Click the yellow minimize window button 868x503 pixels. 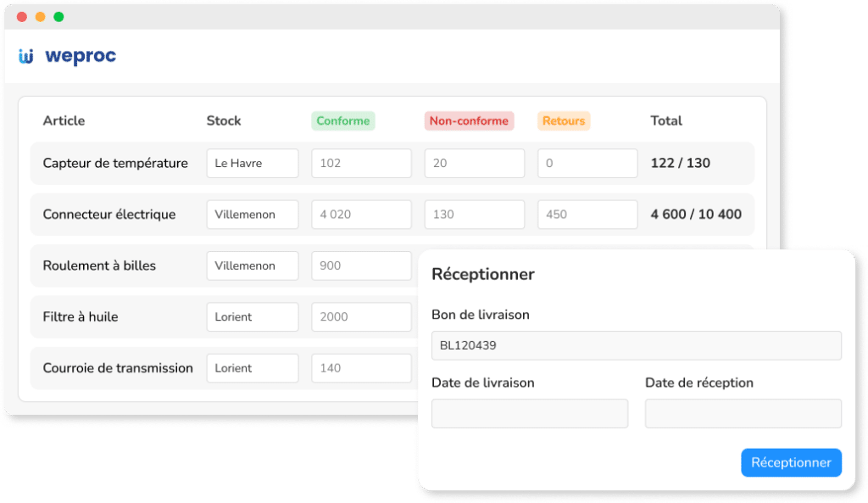[x=40, y=17]
